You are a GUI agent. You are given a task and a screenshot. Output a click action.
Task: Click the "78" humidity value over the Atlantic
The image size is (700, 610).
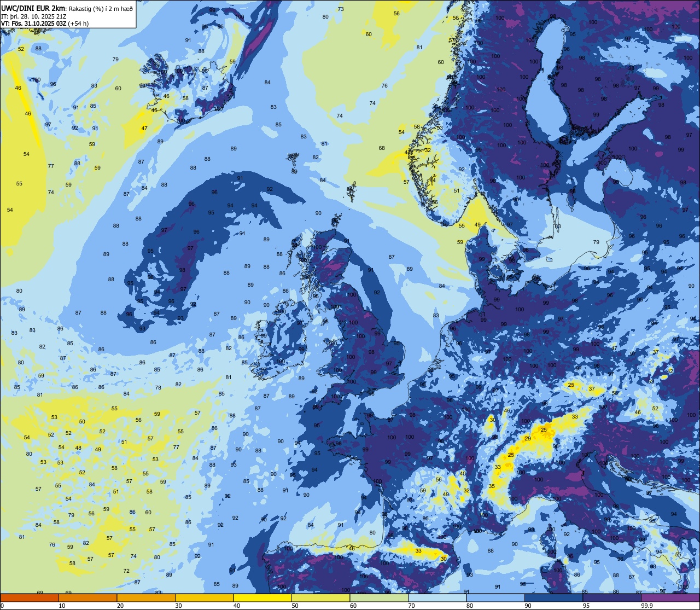click(158, 387)
